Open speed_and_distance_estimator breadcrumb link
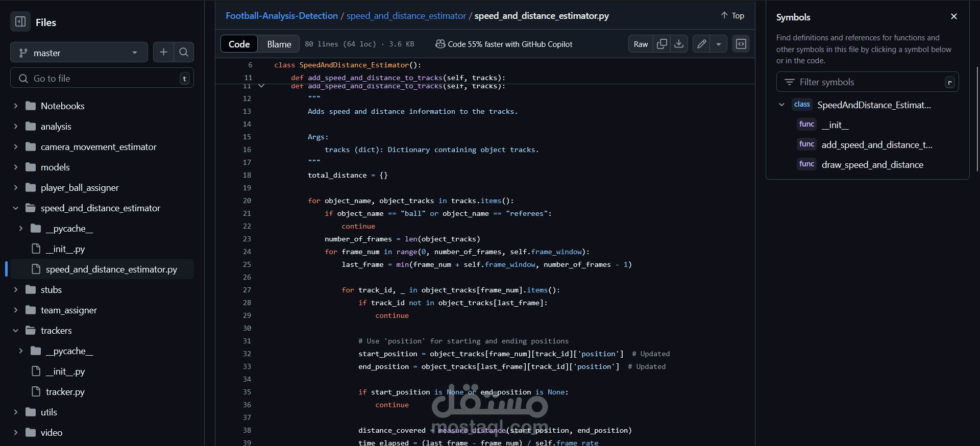 [406, 16]
